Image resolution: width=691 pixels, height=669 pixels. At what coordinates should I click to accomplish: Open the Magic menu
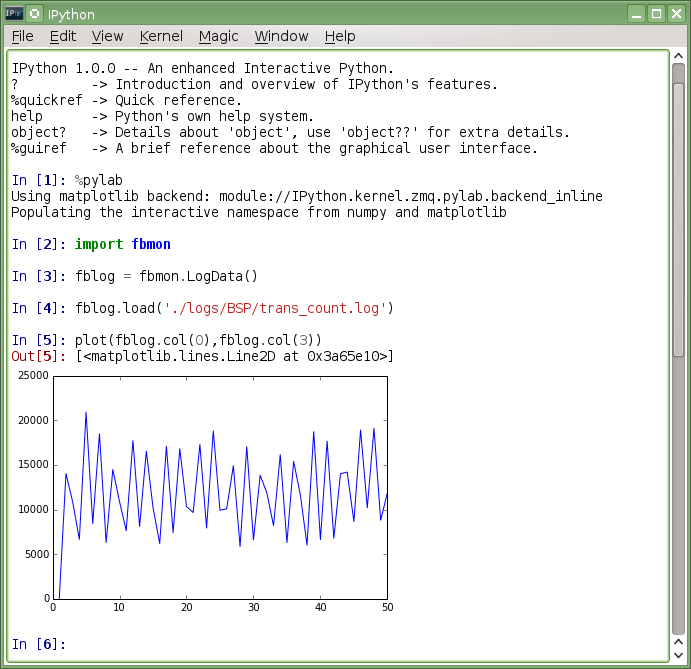coord(219,36)
